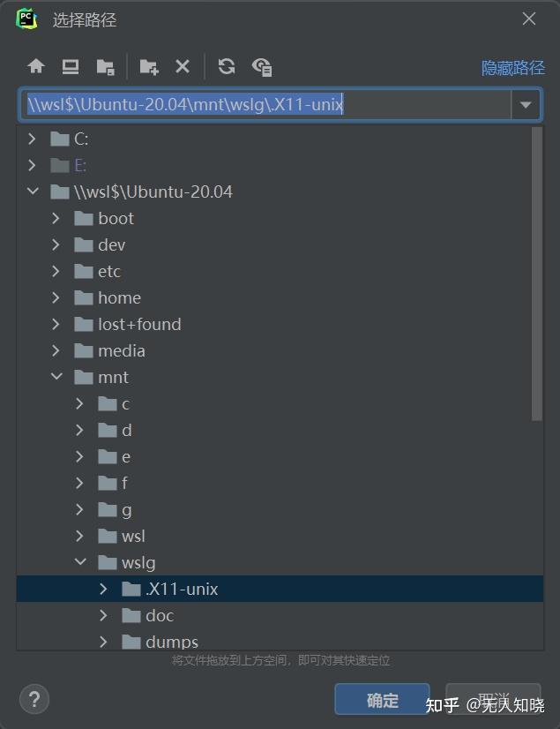Click the Project directory folder icon

[105, 66]
